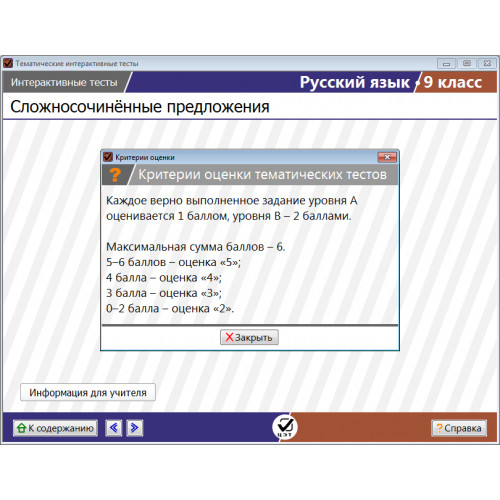The height and width of the screenshot is (500, 500).
Task: Close the main application window
Action: tap(487, 63)
